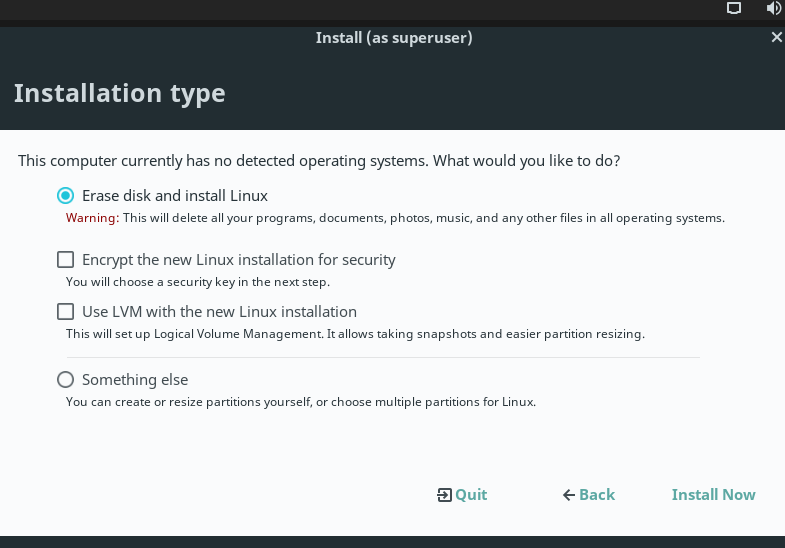The image size is (785, 548).
Task: Click the 'Use LVM with the new Linux installation' label
Action: point(219,312)
